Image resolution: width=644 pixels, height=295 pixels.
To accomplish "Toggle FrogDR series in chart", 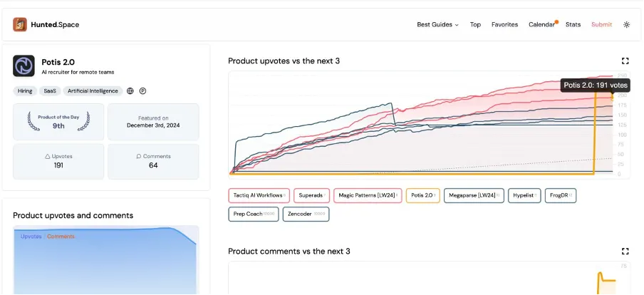I will (x=561, y=195).
